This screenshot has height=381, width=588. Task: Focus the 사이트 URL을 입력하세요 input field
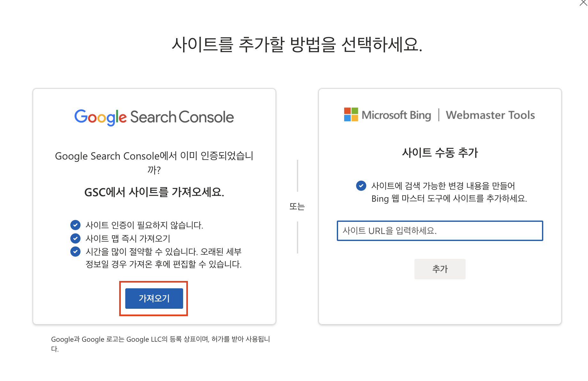click(x=440, y=231)
